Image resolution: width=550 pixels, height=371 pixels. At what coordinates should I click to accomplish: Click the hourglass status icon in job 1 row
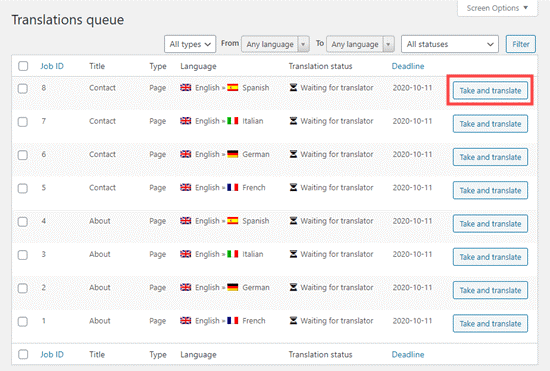tap(293, 321)
